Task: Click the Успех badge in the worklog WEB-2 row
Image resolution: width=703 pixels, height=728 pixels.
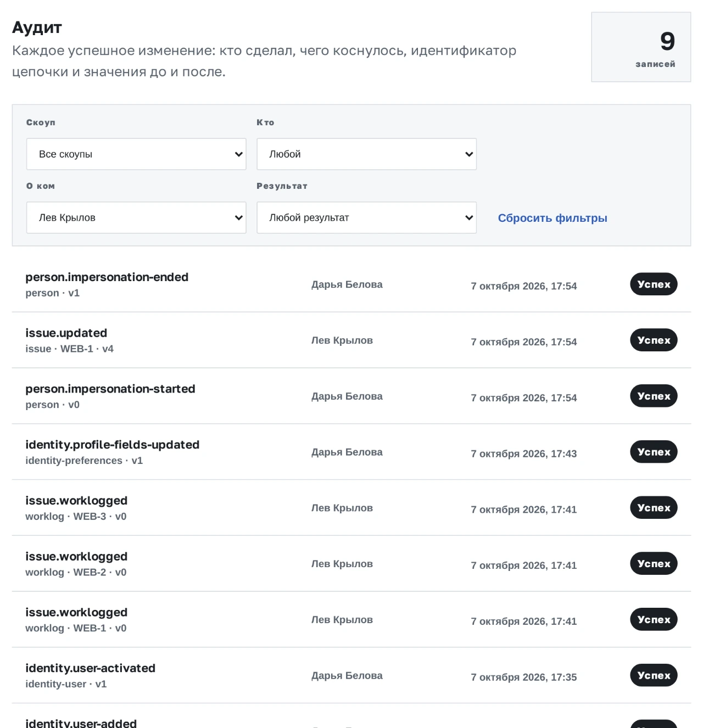Action: [x=654, y=564]
